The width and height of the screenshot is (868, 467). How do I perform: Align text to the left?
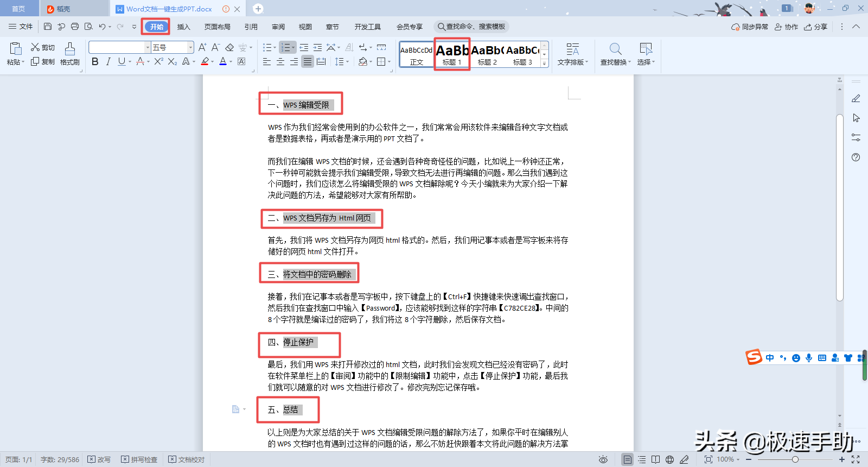point(267,61)
